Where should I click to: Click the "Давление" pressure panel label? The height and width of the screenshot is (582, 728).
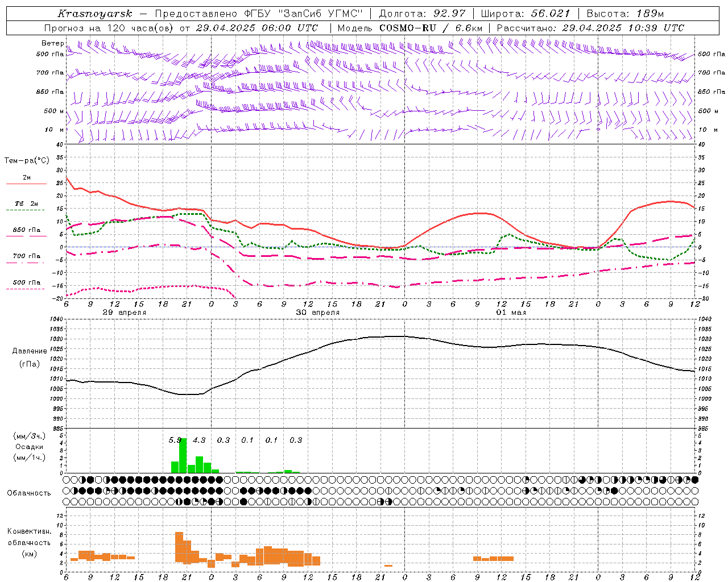pyautogui.click(x=30, y=351)
